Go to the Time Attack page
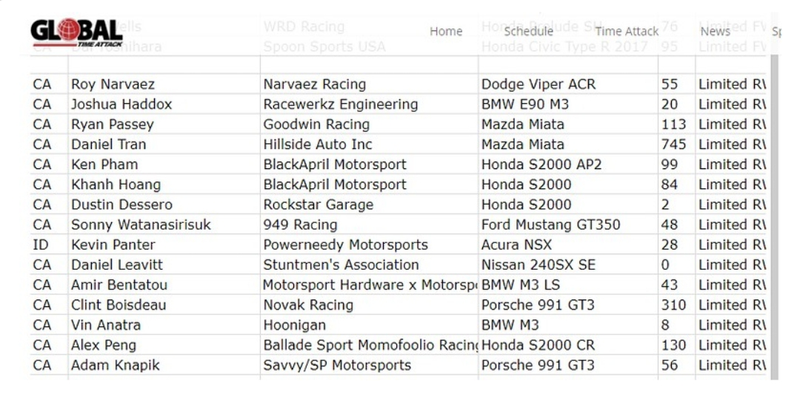The width and height of the screenshot is (800, 393). [627, 32]
